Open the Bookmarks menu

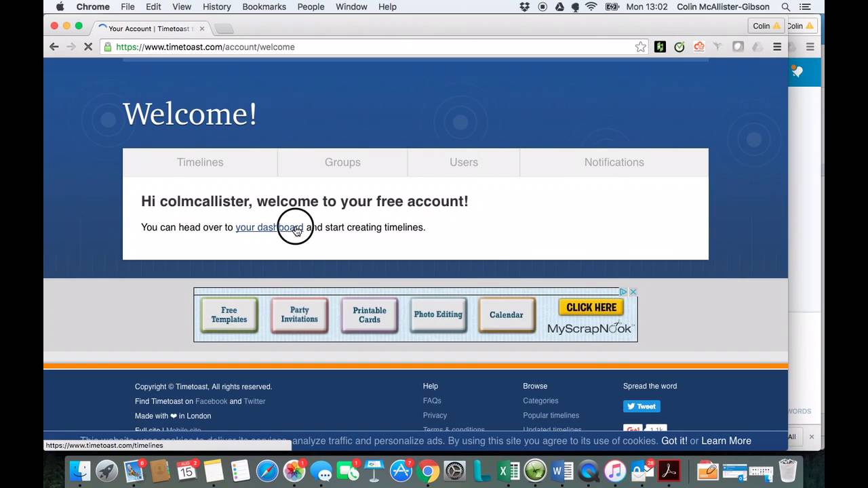[x=264, y=7]
